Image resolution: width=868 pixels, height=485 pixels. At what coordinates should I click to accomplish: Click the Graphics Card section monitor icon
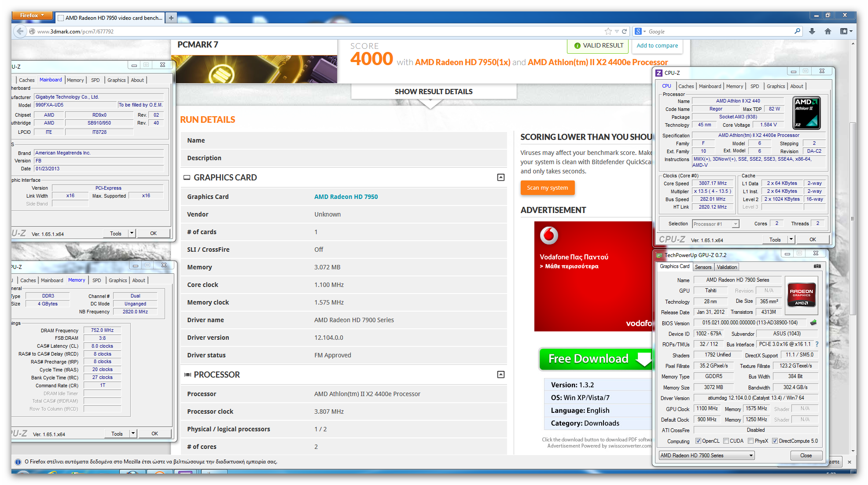click(187, 177)
